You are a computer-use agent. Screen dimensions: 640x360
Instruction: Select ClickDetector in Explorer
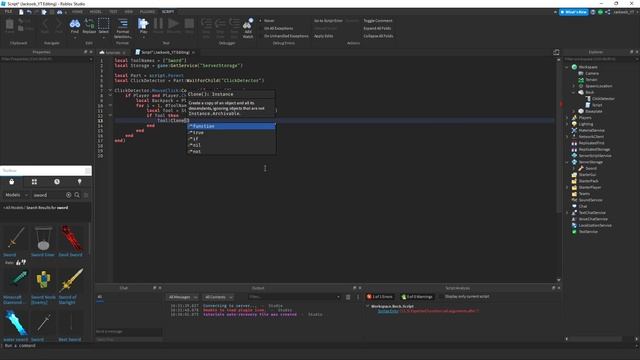pos(603,99)
